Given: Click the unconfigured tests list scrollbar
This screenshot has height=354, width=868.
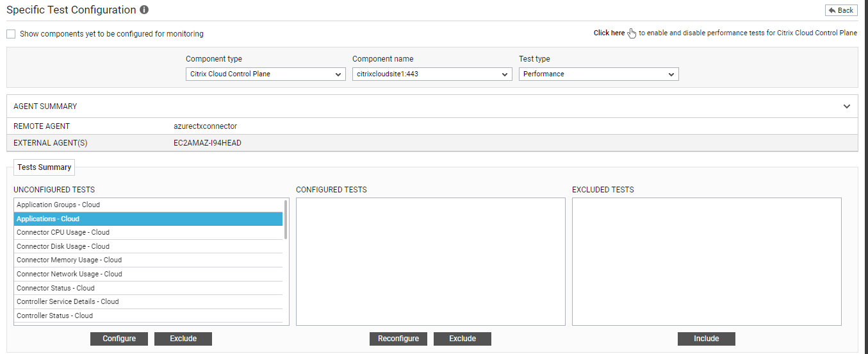Looking at the screenshot, I should 286,219.
